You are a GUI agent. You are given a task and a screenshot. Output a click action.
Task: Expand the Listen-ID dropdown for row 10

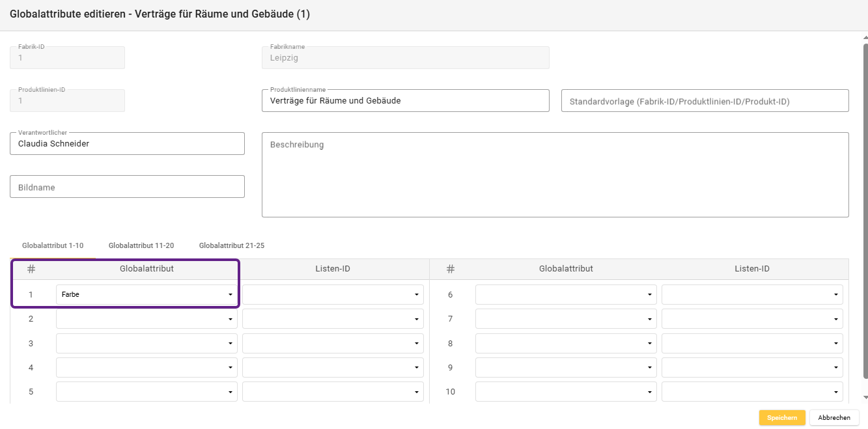pos(751,392)
